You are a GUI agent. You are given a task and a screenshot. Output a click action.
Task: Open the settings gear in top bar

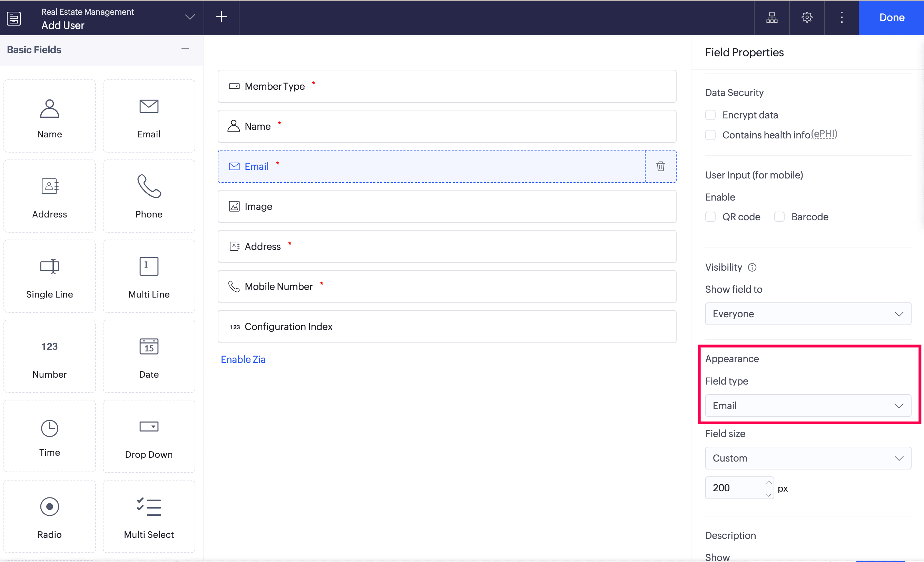click(807, 17)
